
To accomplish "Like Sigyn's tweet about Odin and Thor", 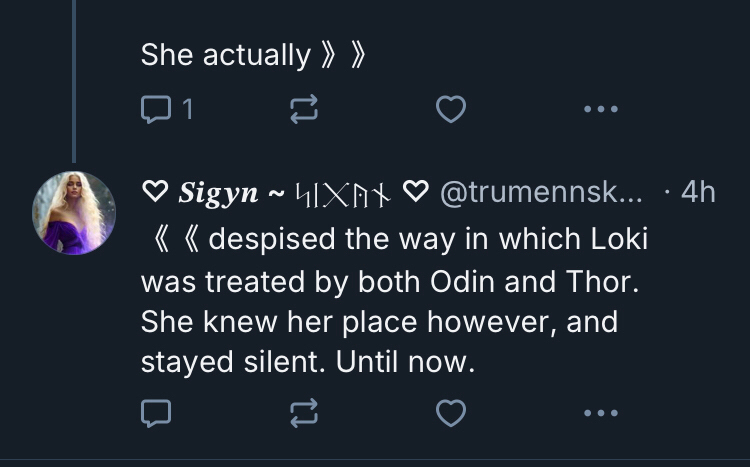I will click(x=451, y=411).
